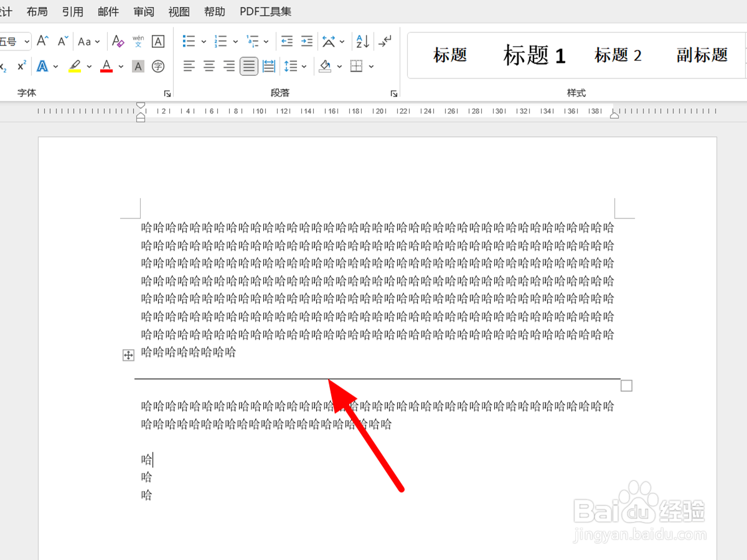Apply the 标题 1 heading style
Viewport: 747px width, 560px height.
(x=535, y=55)
